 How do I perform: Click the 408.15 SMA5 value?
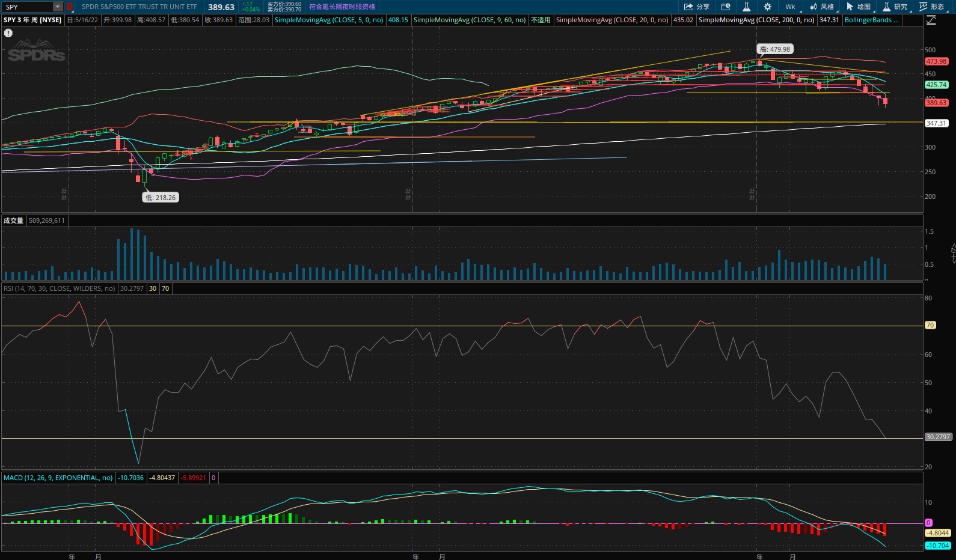398,20
